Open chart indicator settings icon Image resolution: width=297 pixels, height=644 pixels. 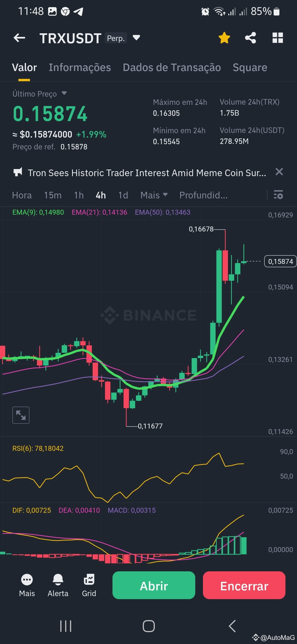[x=279, y=195]
